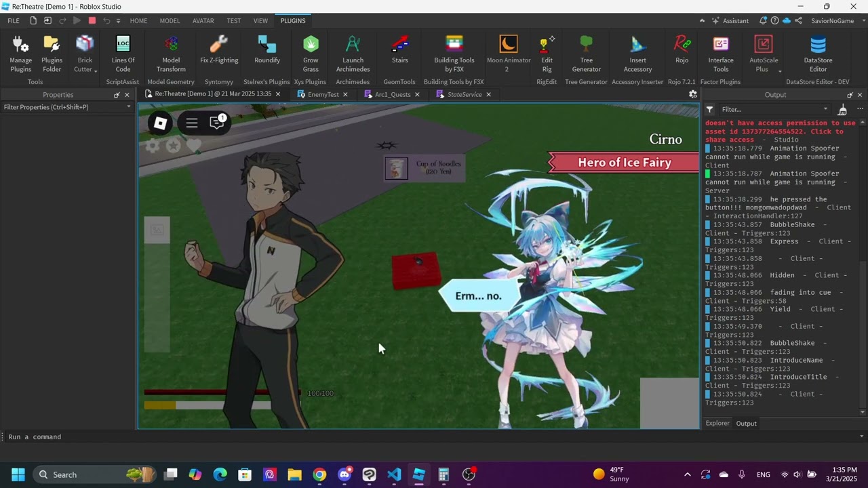The image size is (868, 488).
Task: Stop the running playtest
Action: (x=92, y=21)
